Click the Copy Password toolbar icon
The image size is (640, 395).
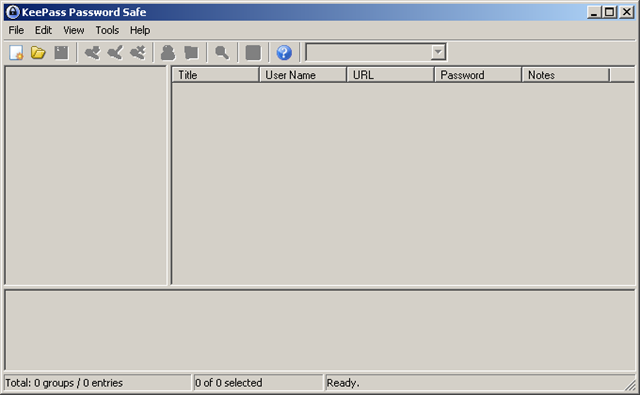191,53
